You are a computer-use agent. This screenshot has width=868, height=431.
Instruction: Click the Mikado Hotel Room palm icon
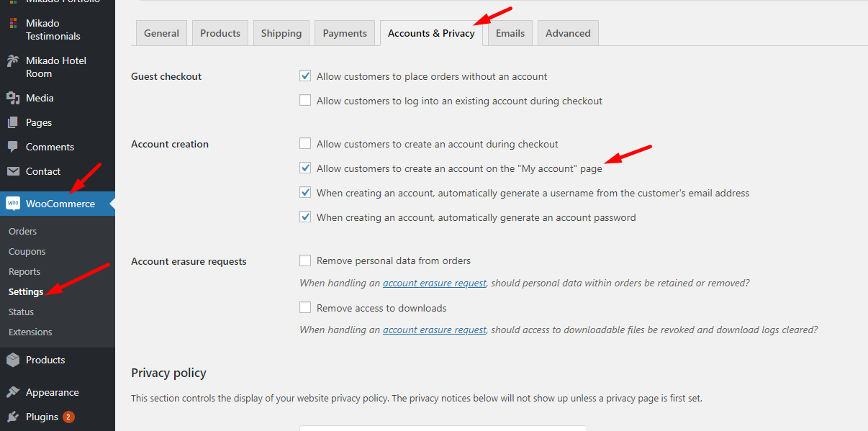pos(12,61)
